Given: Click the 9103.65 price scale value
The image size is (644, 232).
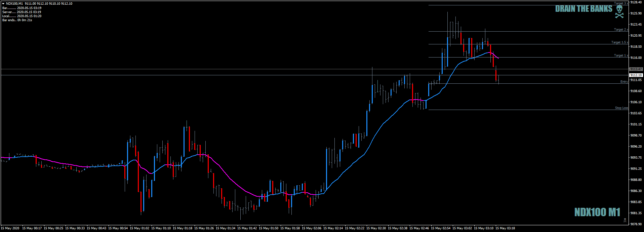Looking at the screenshot, I should tap(636, 113).
